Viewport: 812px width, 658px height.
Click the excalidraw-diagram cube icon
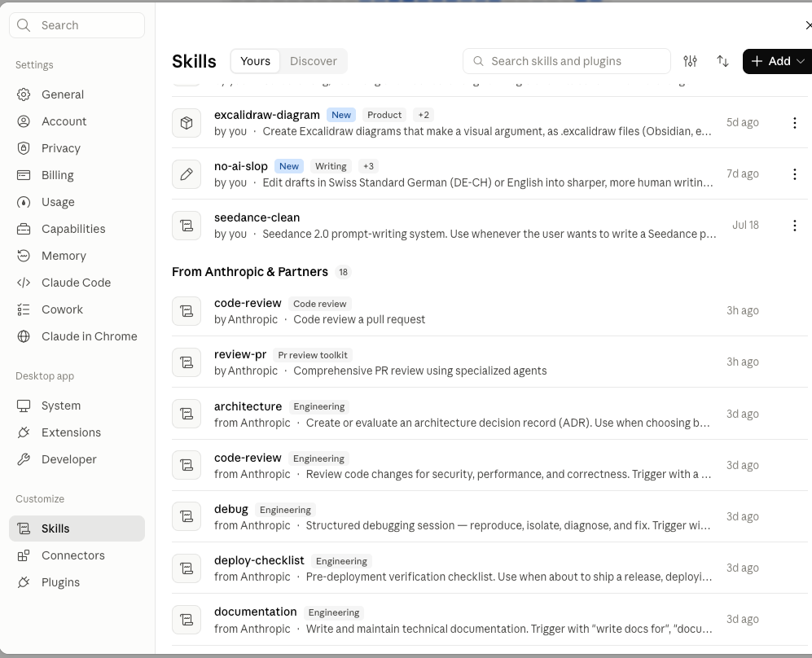[x=187, y=123]
